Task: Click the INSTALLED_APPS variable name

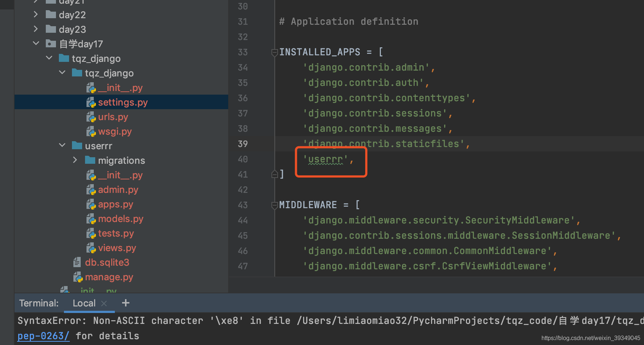Action: [319, 52]
